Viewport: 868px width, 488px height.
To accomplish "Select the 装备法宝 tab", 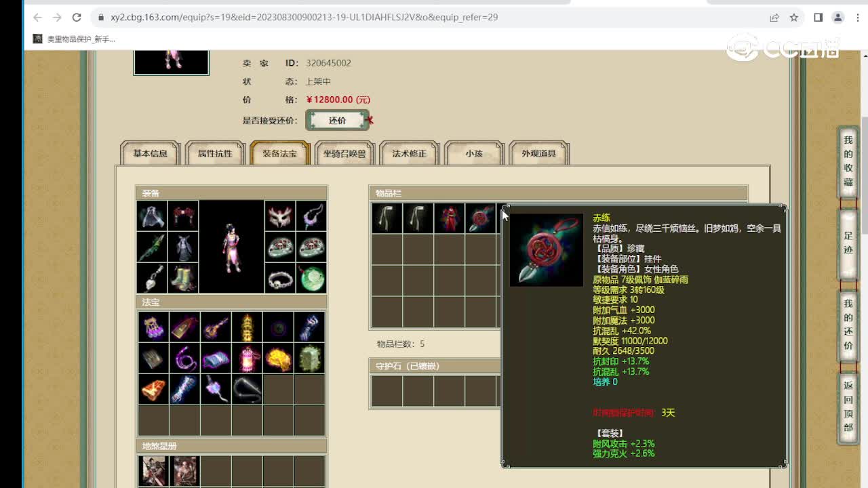I will tap(280, 153).
